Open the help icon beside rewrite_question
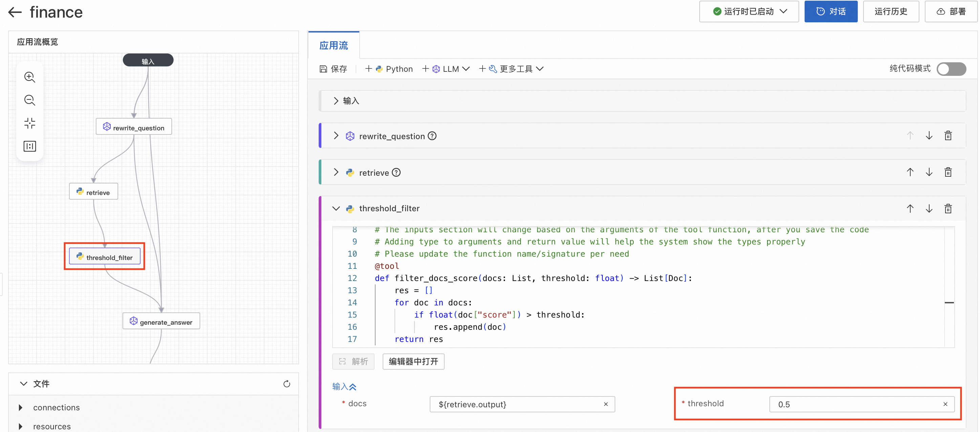 (432, 136)
